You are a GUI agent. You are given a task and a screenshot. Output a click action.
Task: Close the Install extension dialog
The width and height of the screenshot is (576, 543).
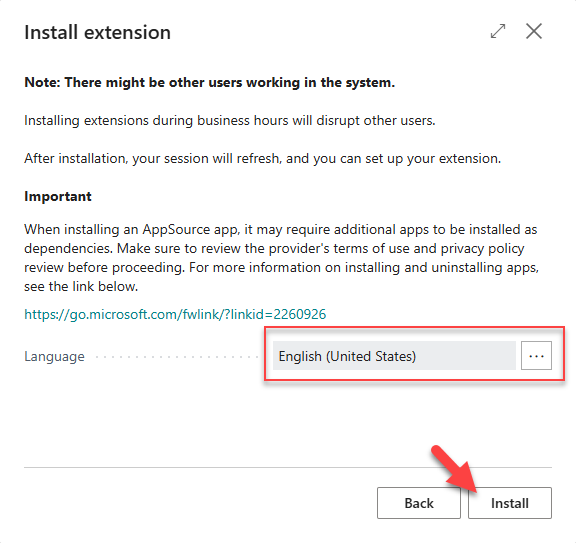(x=534, y=31)
